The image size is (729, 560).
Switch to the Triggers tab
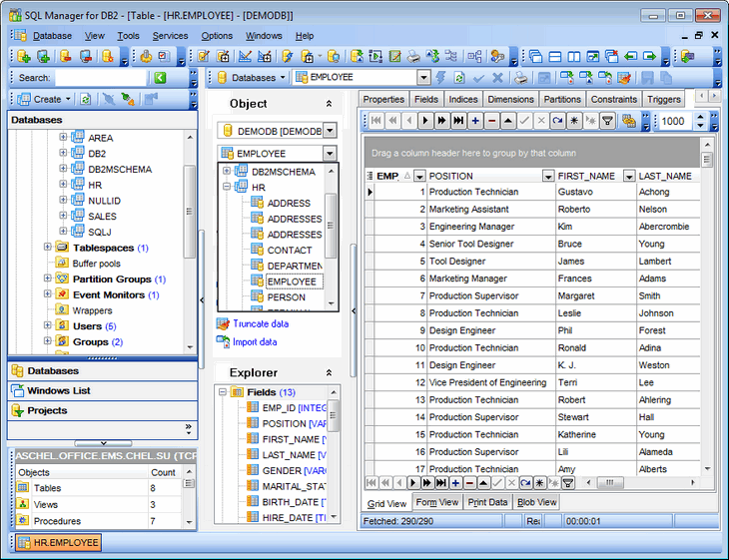(x=663, y=99)
